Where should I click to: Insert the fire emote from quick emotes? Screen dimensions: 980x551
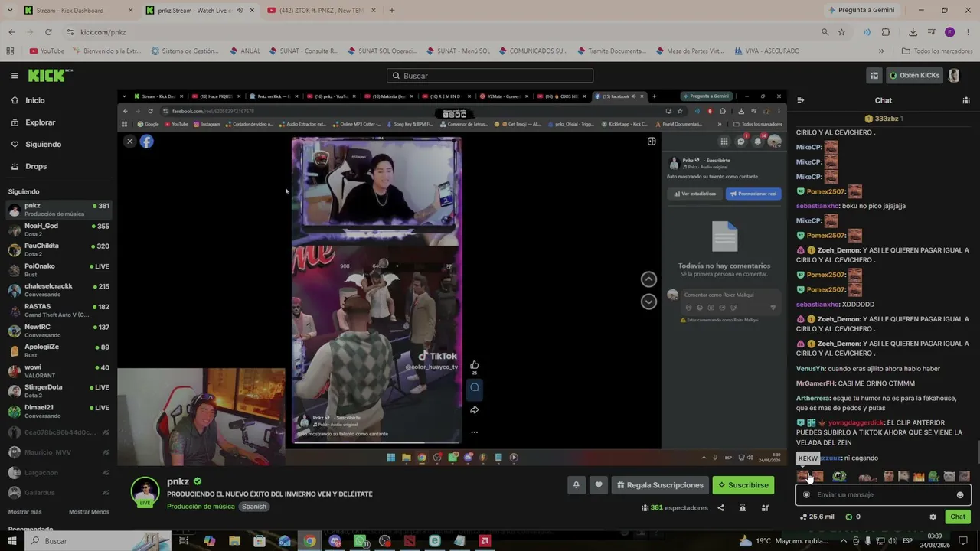click(x=919, y=477)
